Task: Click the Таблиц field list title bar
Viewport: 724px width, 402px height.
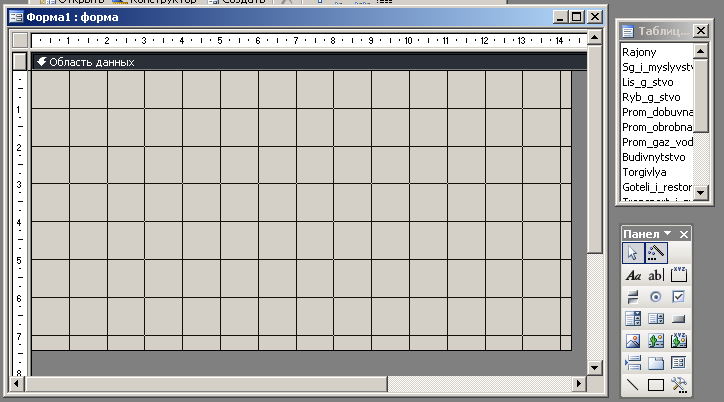Action: tap(663, 31)
